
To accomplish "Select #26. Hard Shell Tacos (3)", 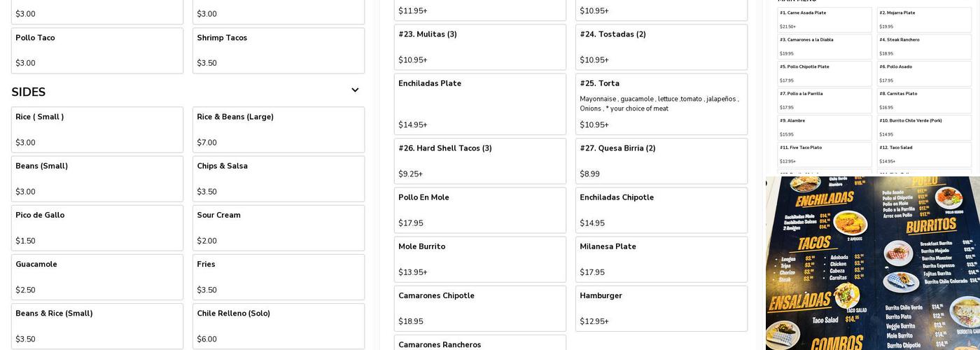I will pos(479,161).
